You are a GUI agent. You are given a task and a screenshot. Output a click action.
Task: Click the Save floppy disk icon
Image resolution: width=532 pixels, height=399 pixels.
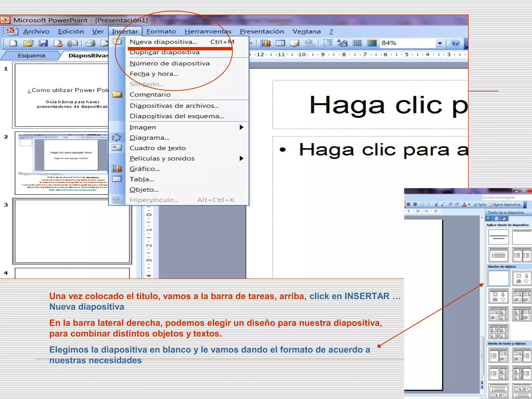[43, 43]
